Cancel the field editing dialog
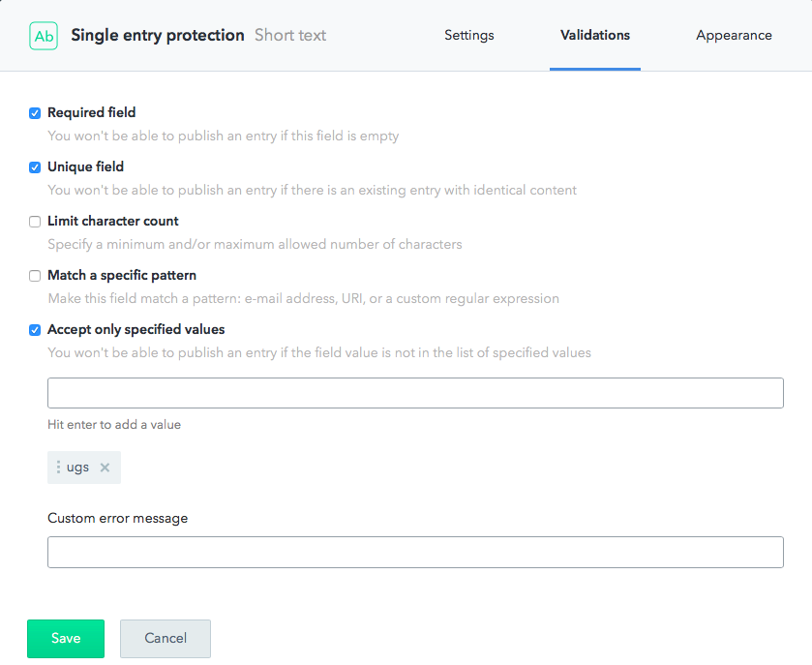 pos(165,638)
